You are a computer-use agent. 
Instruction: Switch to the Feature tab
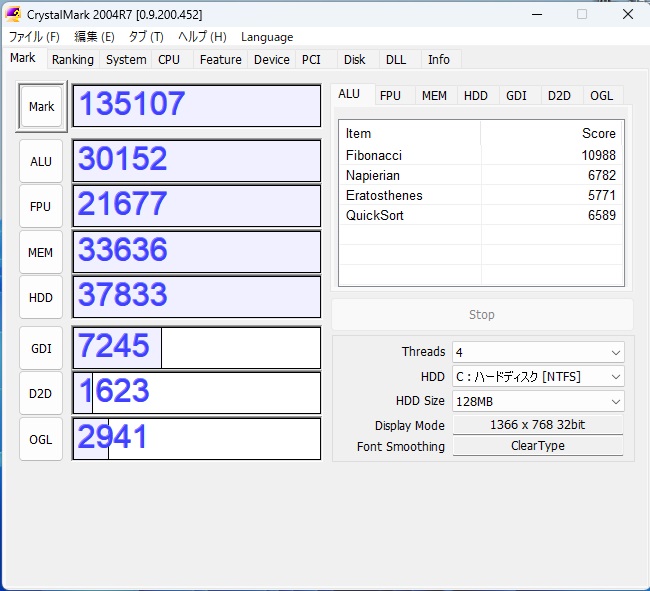(221, 60)
